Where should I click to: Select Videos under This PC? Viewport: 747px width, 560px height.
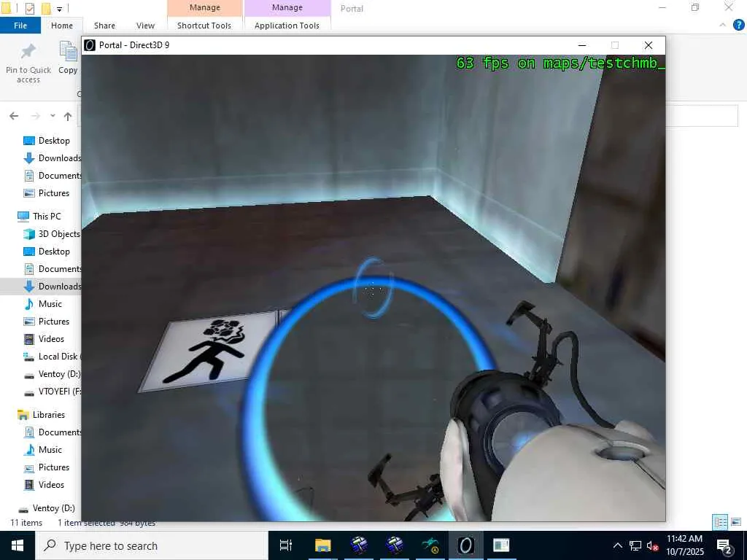coord(44,339)
